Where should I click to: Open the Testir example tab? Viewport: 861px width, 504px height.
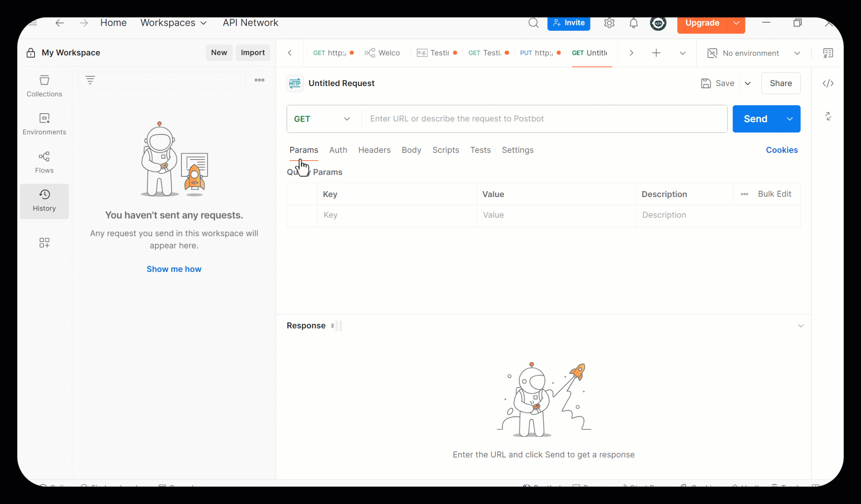[437, 53]
